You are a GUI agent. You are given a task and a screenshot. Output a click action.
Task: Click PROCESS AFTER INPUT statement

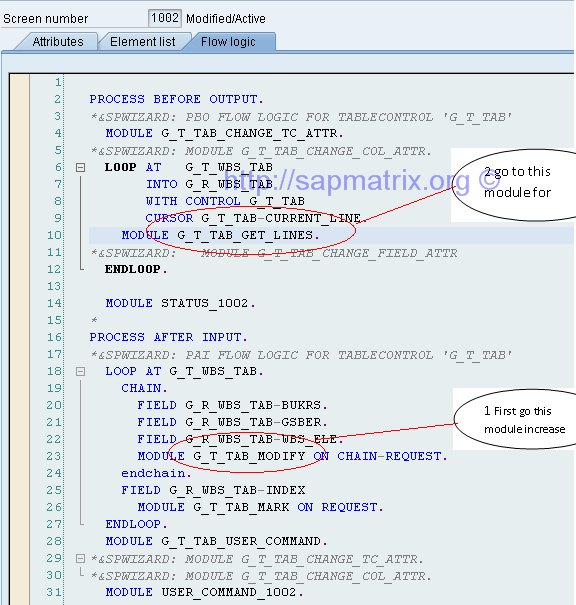[x=168, y=337]
